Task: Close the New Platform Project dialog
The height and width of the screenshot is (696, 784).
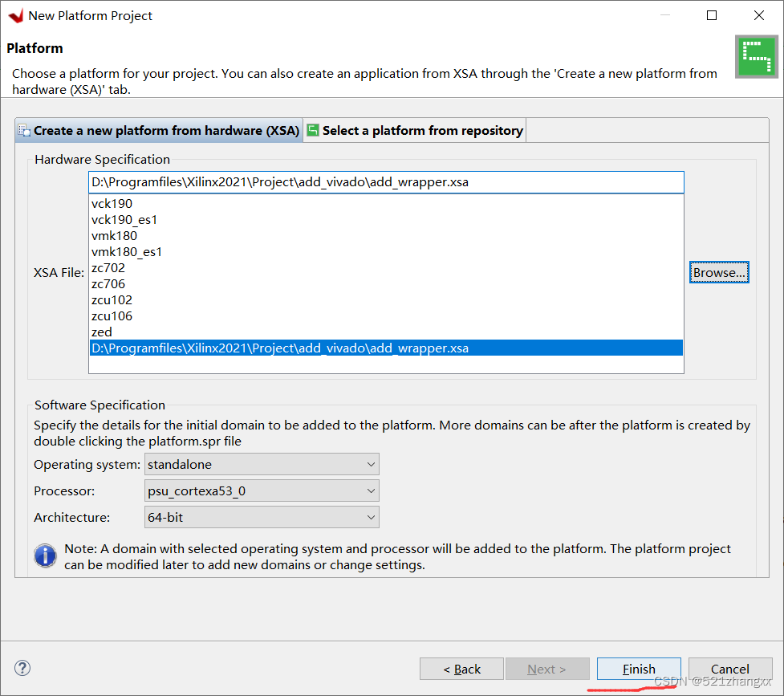Action: pyautogui.click(x=759, y=15)
